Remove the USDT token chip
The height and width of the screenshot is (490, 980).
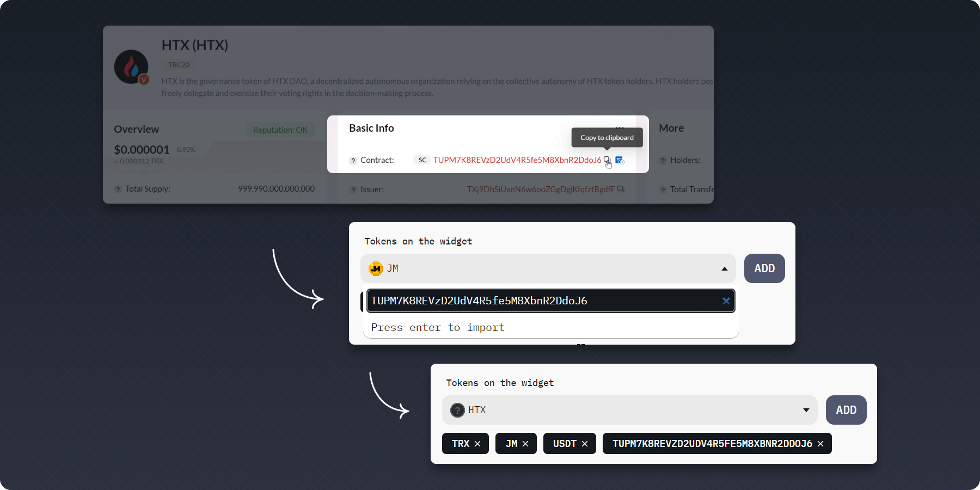585,444
